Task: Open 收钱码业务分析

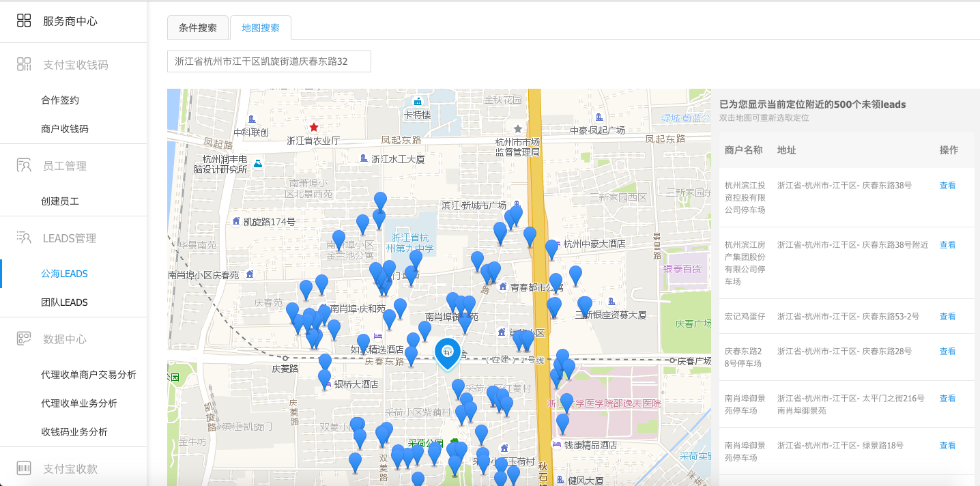Action: pyautogui.click(x=74, y=431)
